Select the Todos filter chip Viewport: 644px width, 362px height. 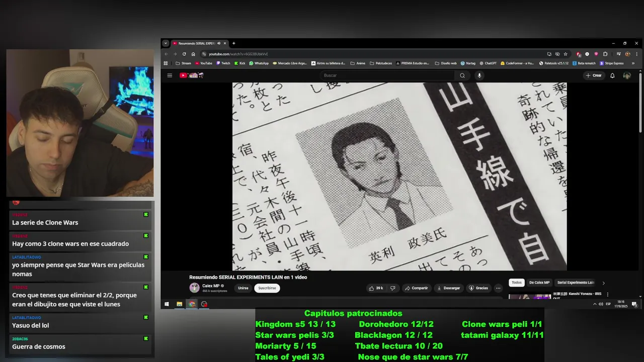[517, 283]
